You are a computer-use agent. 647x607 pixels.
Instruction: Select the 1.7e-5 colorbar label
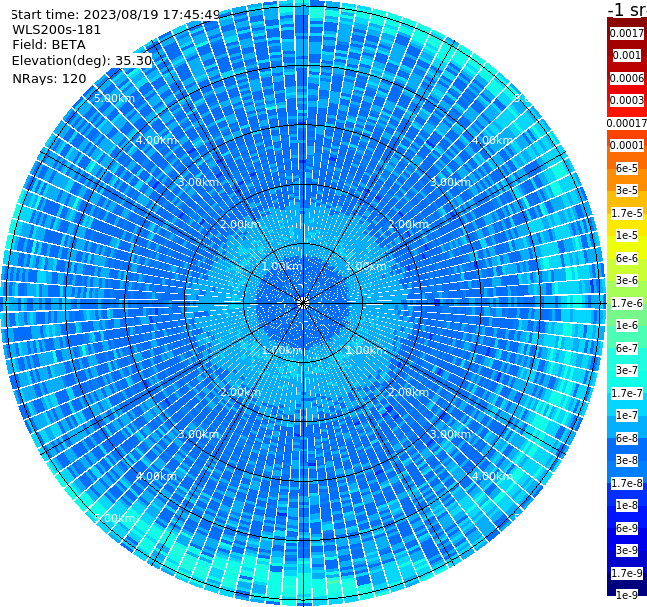pyautogui.click(x=627, y=213)
